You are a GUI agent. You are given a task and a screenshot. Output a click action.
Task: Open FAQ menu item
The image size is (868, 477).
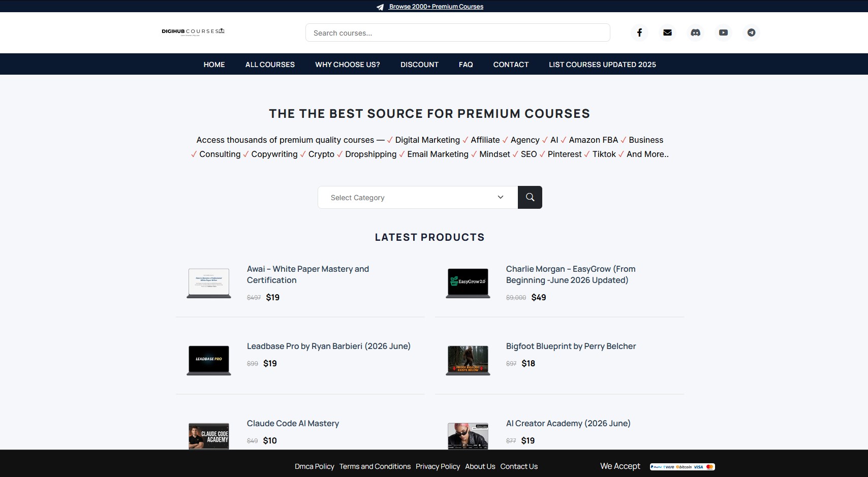466,65
